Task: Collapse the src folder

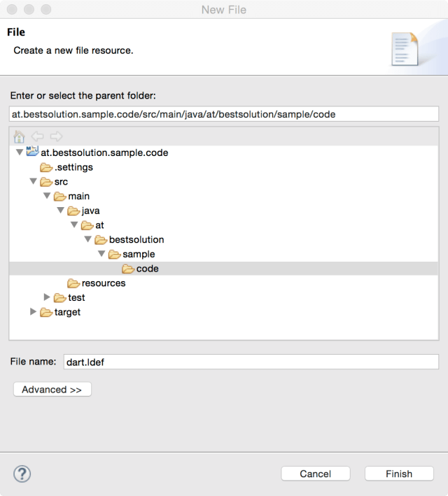Action: (33, 182)
